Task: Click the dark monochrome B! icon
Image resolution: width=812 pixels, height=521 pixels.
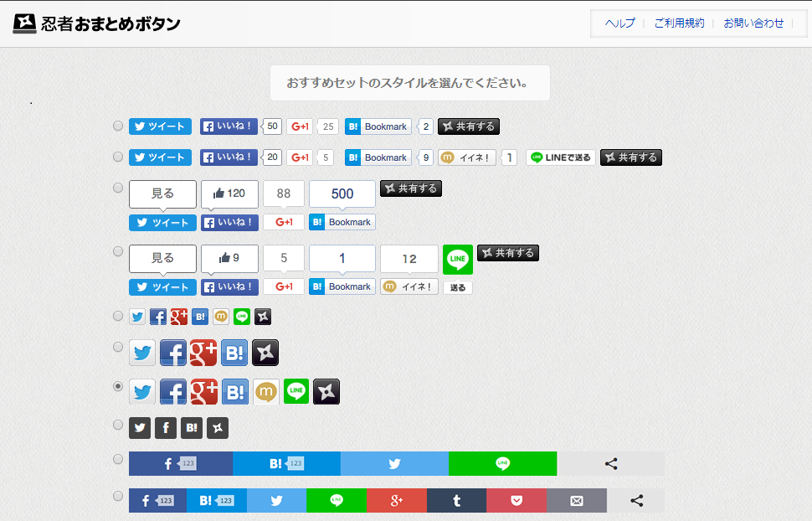Action: pos(192,428)
